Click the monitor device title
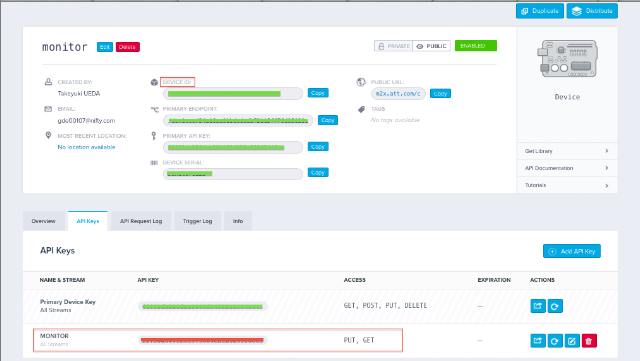 (x=64, y=47)
